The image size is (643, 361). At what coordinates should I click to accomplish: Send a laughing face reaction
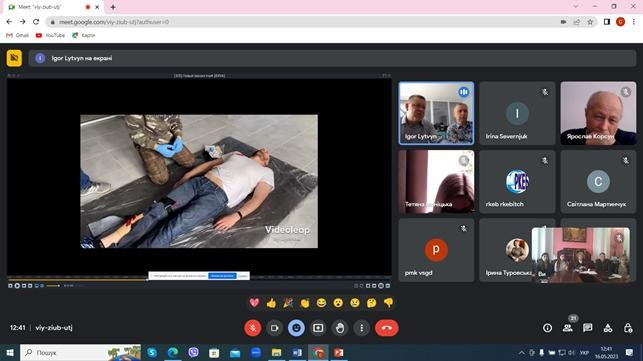click(322, 303)
